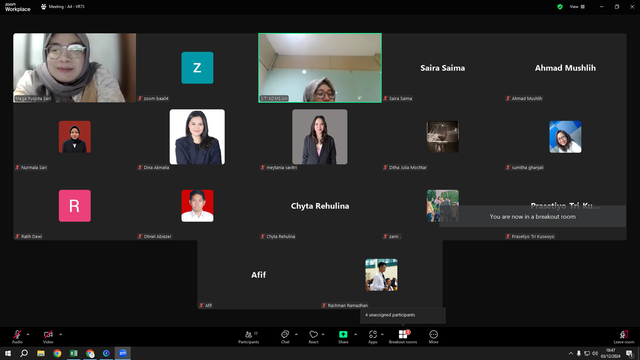Open the system tray volume control
The height and width of the screenshot is (360, 640).
pyautogui.click(x=595, y=353)
